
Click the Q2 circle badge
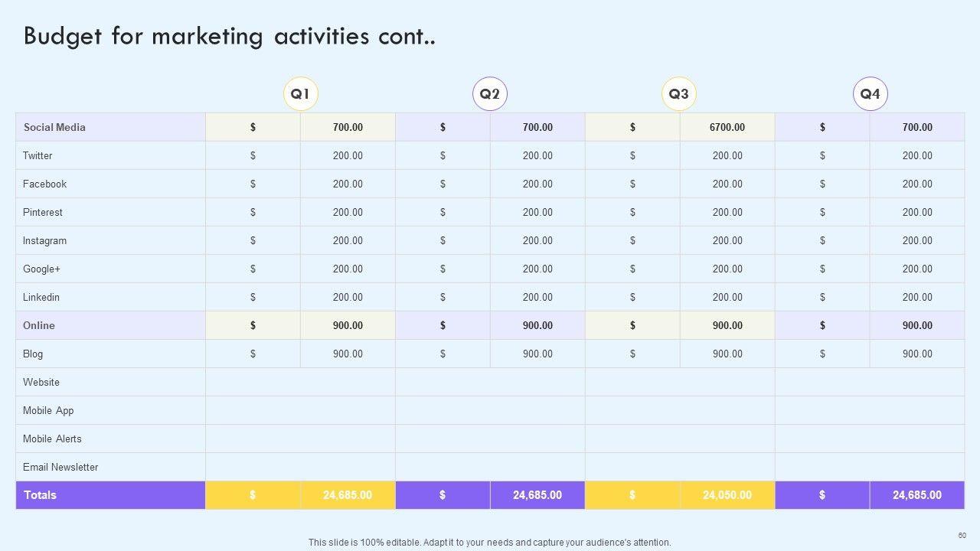(490, 94)
